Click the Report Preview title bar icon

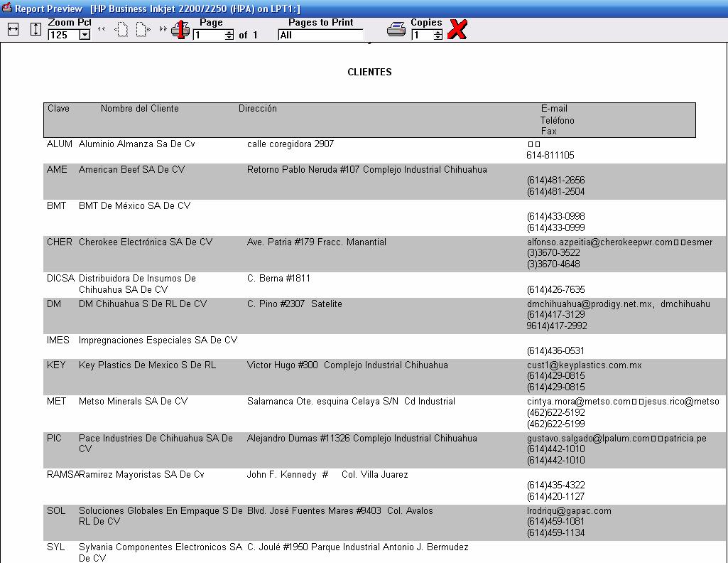6,8
